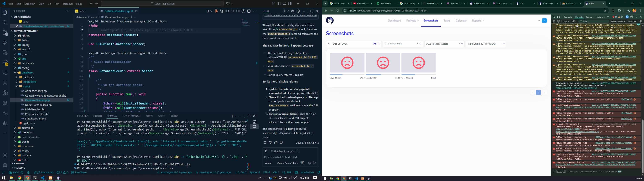Click the Cattr cat logo
The height and width of the screenshot is (181, 644).
(x=330, y=21)
